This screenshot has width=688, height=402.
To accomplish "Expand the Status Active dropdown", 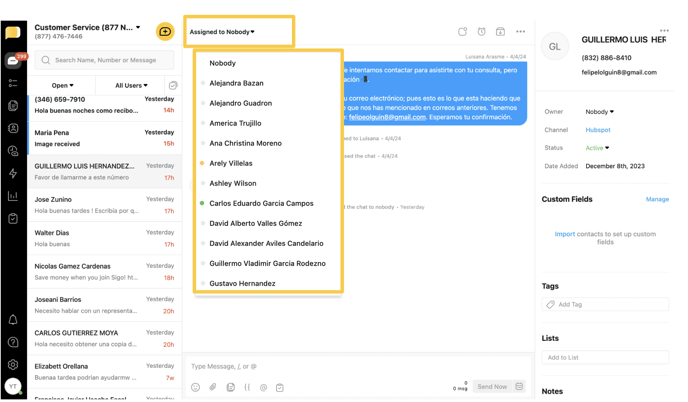I will [x=597, y=148].
